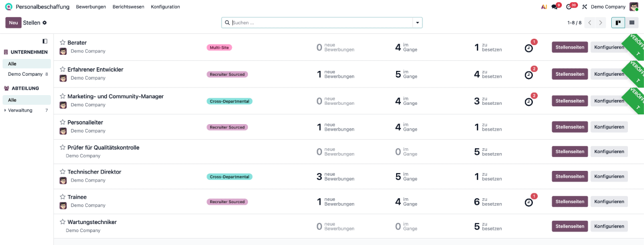
Task: Open the activities clock icon with badge 30
Action: coord(569,7)
